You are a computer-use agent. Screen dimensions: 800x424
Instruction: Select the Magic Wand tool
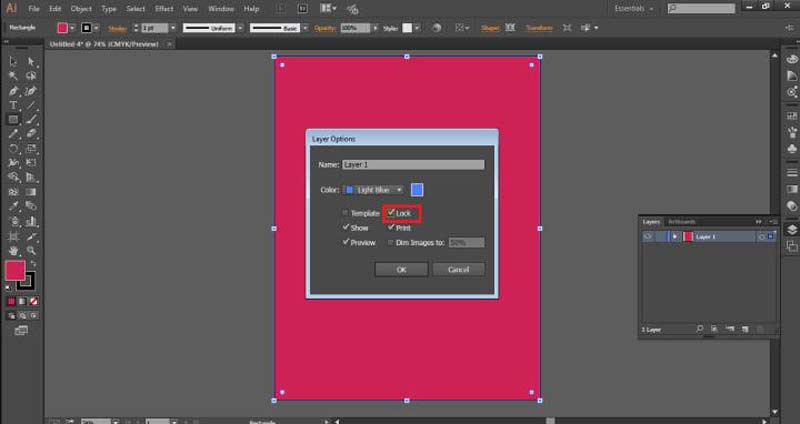13,76
